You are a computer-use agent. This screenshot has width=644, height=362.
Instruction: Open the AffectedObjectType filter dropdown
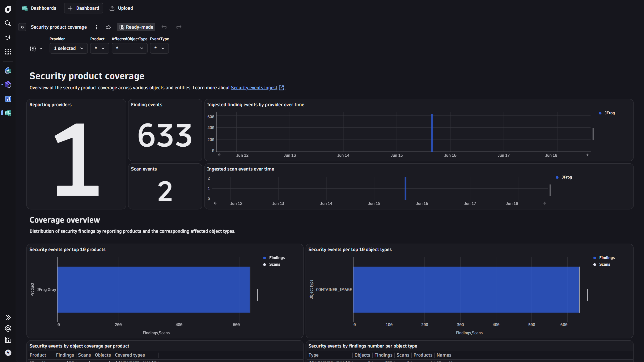(x=129, y=48)
